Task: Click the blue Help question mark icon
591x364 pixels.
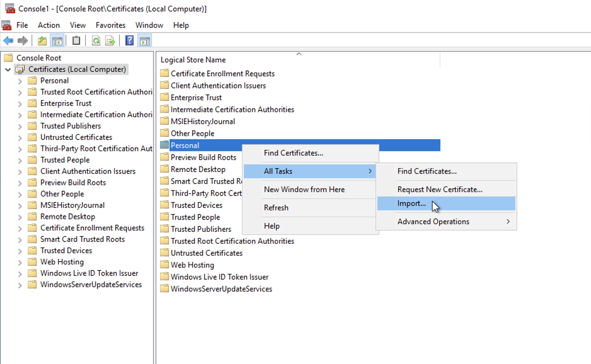Action: point(129,41)
